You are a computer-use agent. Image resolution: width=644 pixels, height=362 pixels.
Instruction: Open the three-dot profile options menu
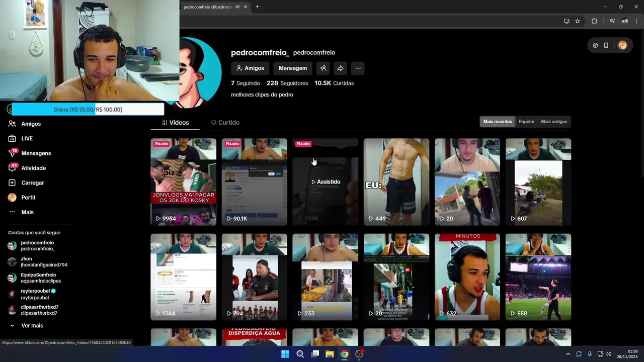(358, 68)
